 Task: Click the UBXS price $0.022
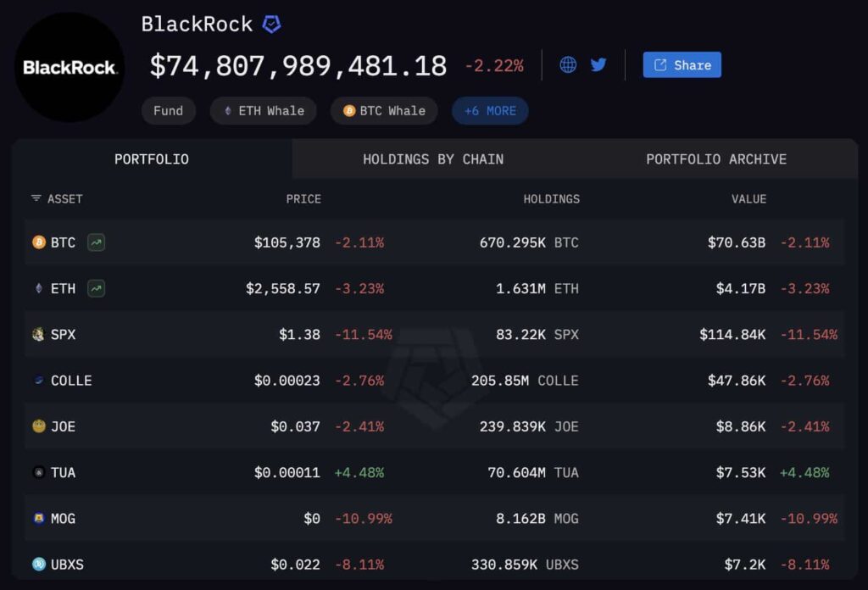(x=295, y=564)
